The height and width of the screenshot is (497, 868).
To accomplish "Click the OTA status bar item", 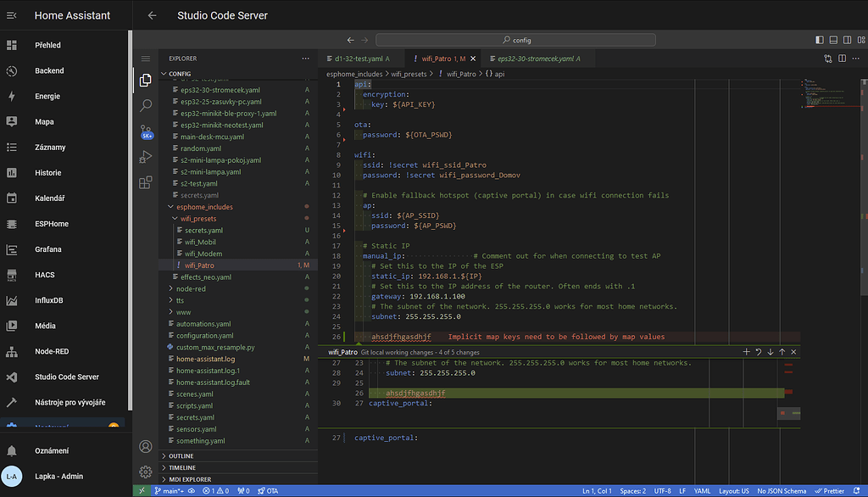I will (269, 491).
